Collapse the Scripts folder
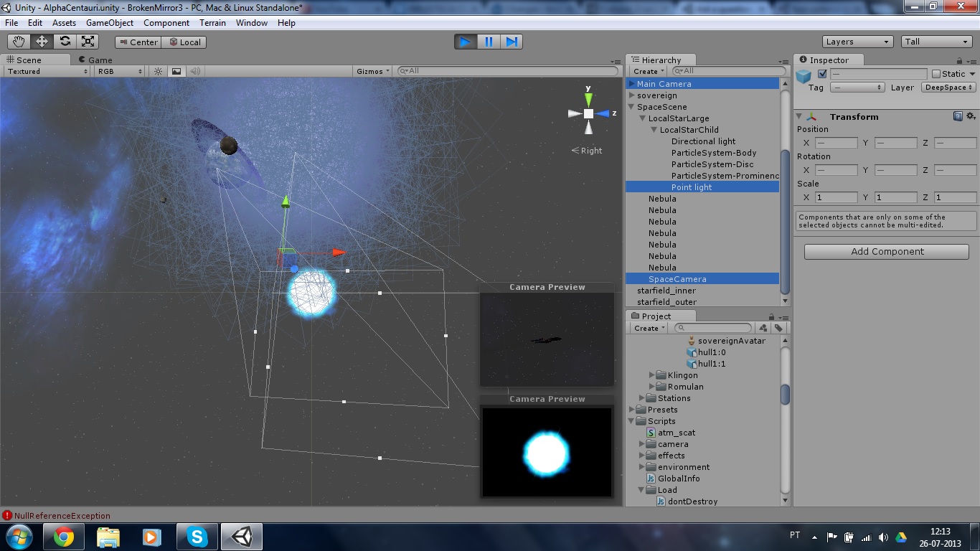The height and width of the screenshot is (551, 980). [x=632, y=421]
